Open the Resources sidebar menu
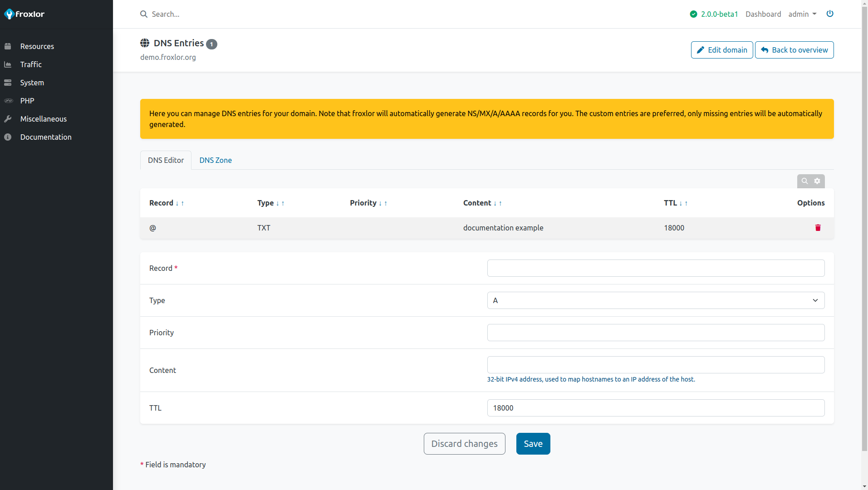 pyautogui.click(x=37, y=46)
